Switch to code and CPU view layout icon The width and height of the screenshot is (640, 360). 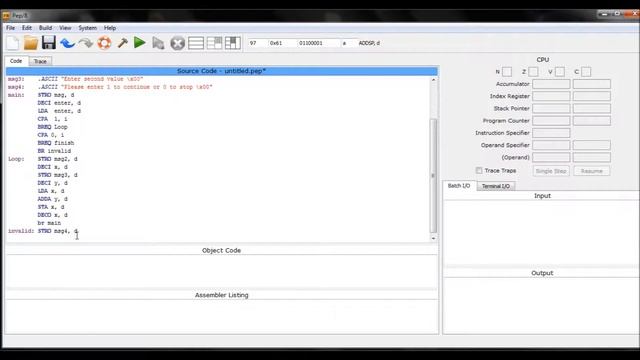[x=214, y=43]
